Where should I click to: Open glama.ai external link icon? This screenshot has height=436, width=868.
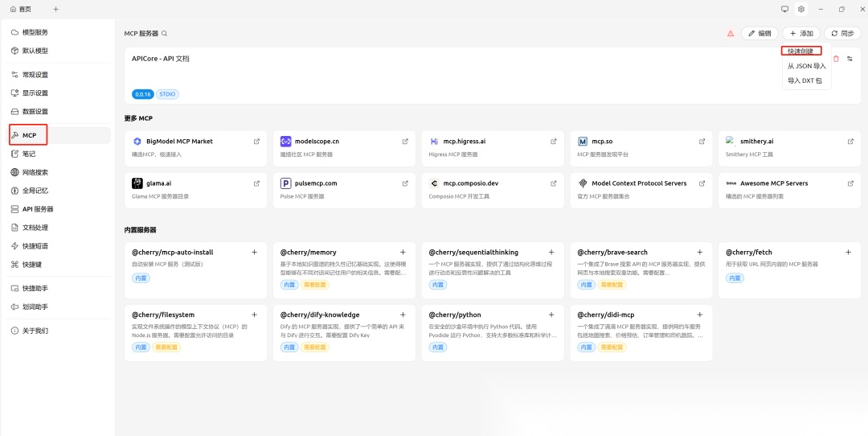pos(256,183)
